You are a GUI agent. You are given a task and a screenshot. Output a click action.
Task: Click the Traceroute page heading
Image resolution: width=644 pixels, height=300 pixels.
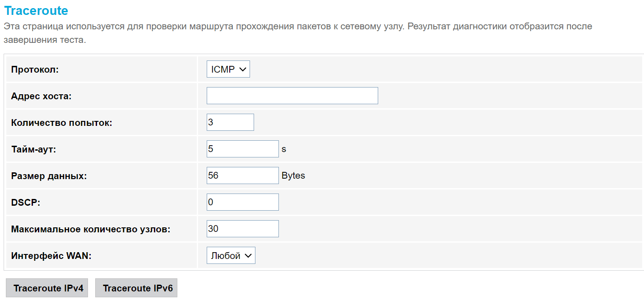click(36, 11)
